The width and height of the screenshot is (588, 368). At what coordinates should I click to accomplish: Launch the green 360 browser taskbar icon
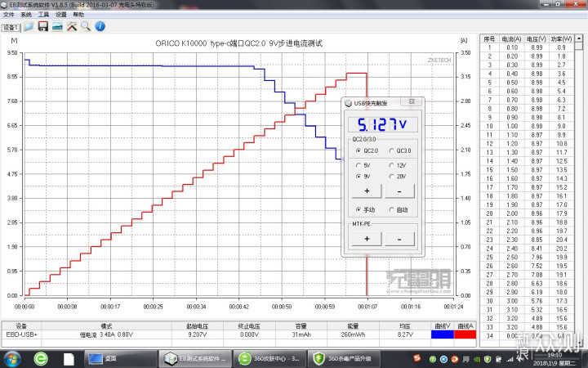pyautogui.click(x=38, y=358)
